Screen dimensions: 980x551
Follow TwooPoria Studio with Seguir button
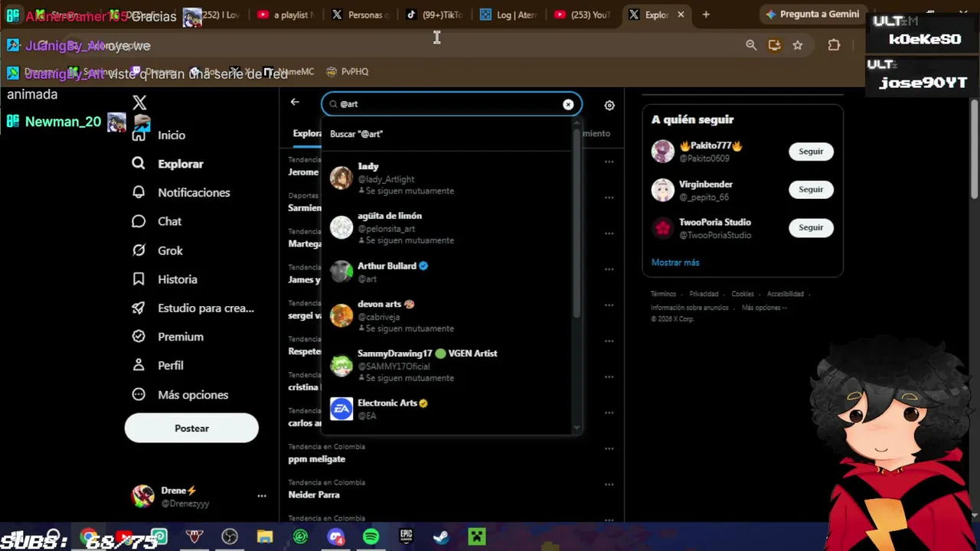(x=811, y=227)
